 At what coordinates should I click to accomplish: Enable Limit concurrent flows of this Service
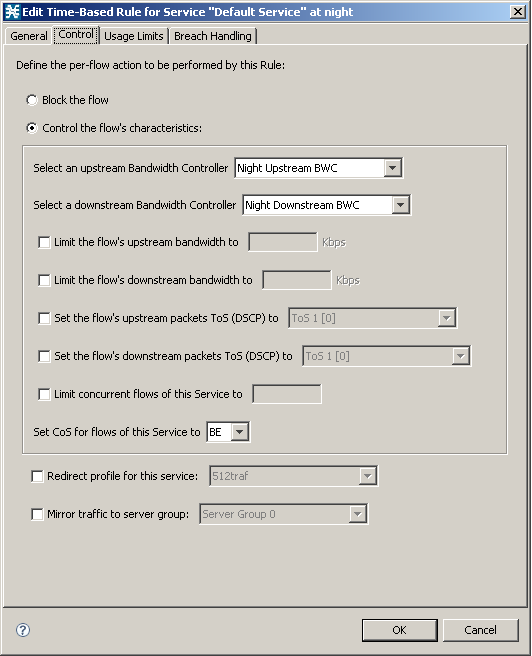tap(44, 394)
